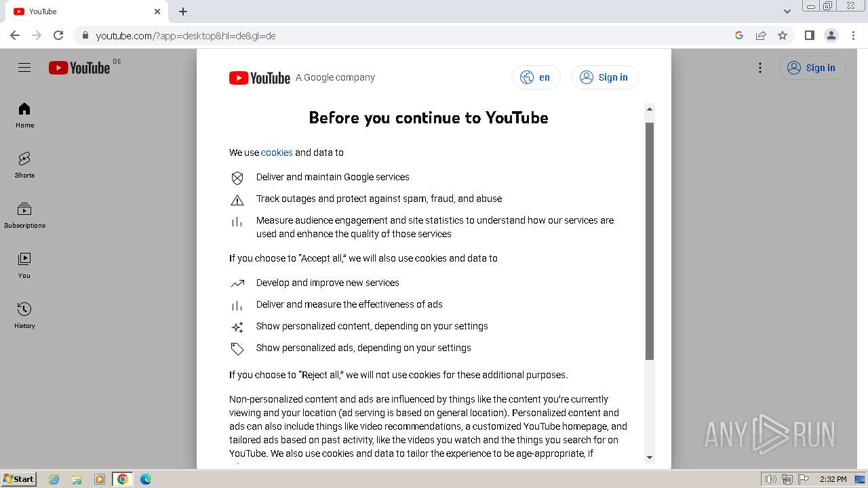This screenshot has width=868, height=488.
Task: Select the YouTube browser tab
Action: pyautogui.click(x=86, y=12)
